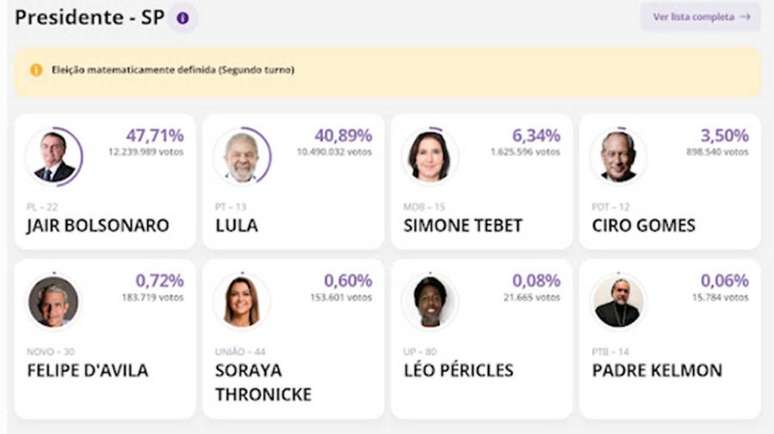Click the arrow icon in Ver lista completa
774x434 pixels.
pos(745,17)
